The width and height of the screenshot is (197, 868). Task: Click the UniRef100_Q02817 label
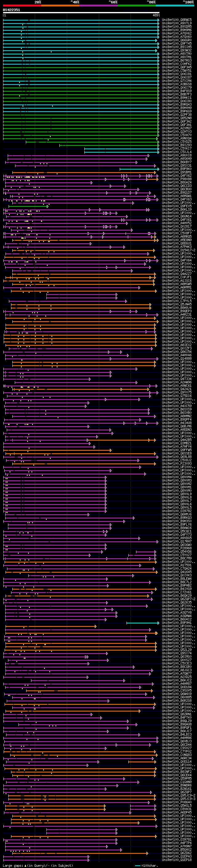click(x=177, y=226)
